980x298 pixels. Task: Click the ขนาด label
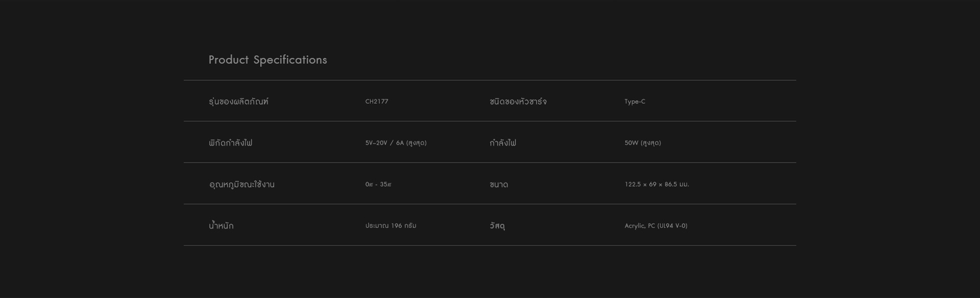coord(498,185)
